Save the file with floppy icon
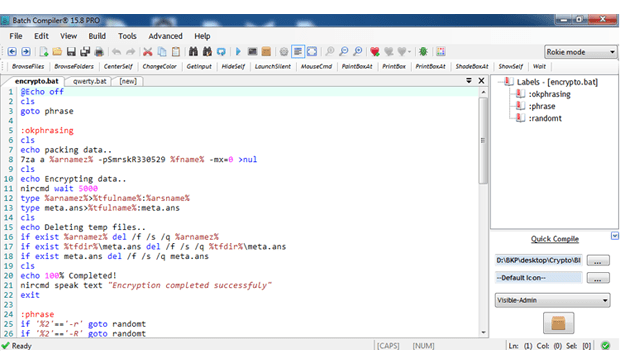This screenshot has height=364, width=620. coord(71,52)
